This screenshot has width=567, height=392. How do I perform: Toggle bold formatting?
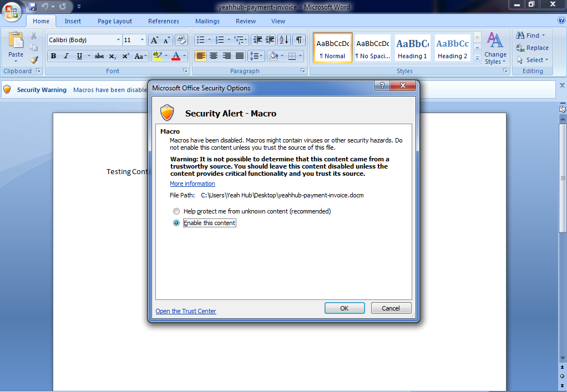pyautogui.click(x=53, y=56)
